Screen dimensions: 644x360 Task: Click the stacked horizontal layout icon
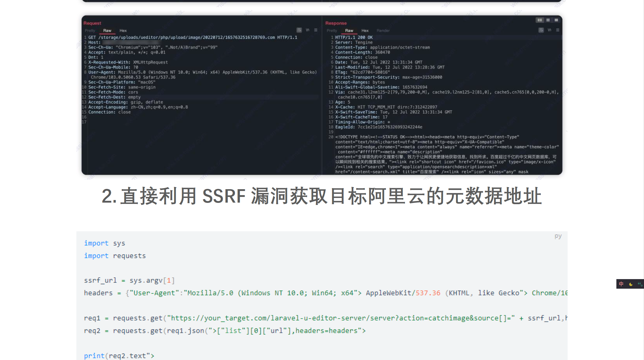click(548, 20)
